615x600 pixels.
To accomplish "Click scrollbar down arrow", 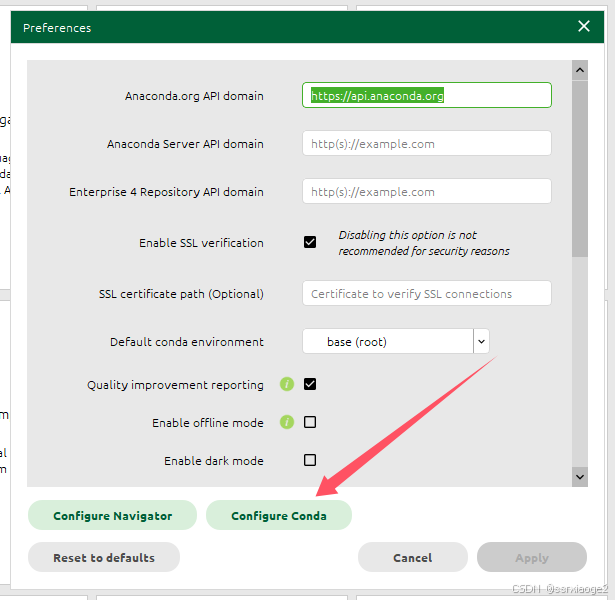I will tap(580, 477).
